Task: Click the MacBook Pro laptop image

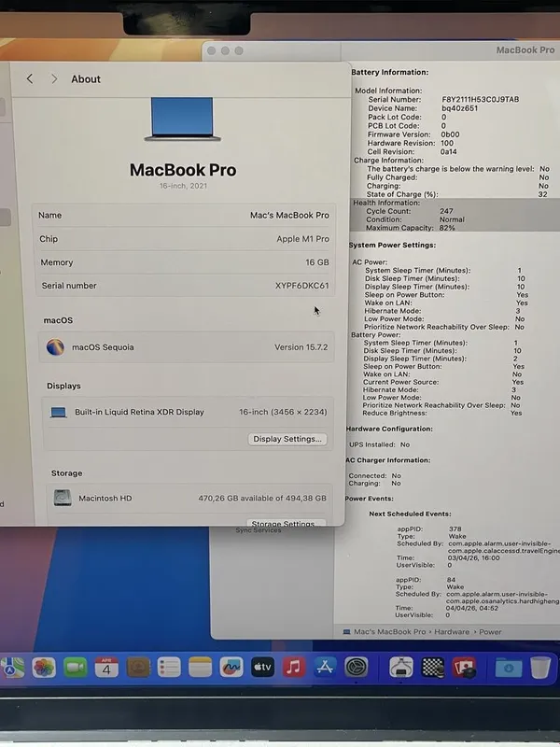Action: (182, 120)
